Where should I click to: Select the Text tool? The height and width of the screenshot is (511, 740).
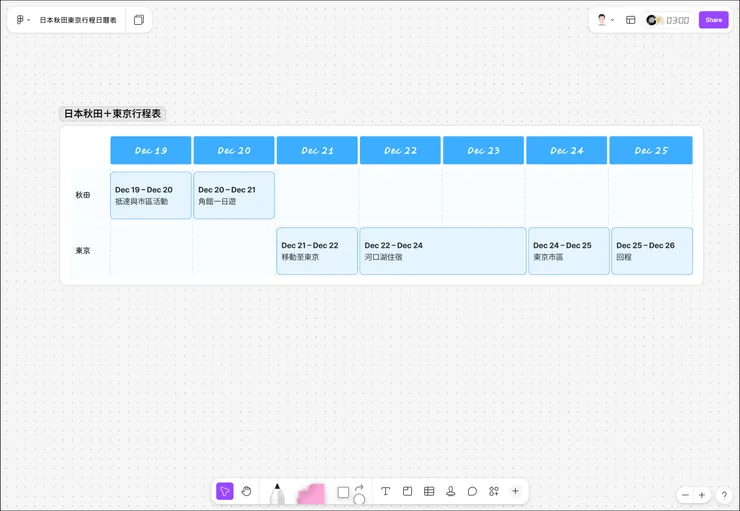(x=386, y=491)
